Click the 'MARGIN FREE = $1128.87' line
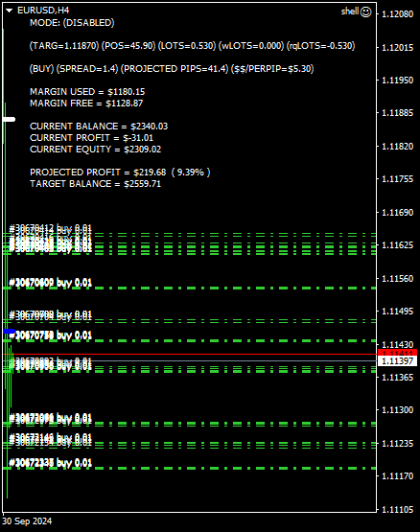This screenshot has height=532, width=420. [x=86, y=104]
